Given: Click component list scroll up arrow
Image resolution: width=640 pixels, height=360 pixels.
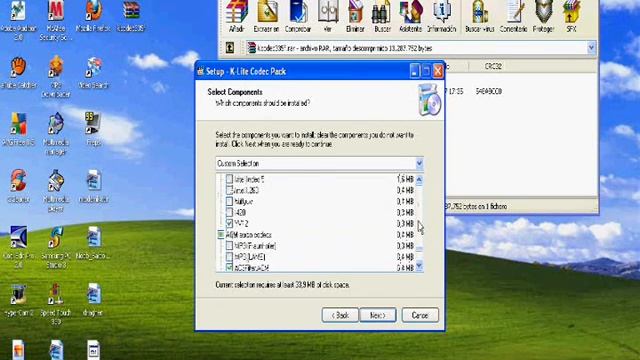Looking at the screenshot, I should coord(419,179).
